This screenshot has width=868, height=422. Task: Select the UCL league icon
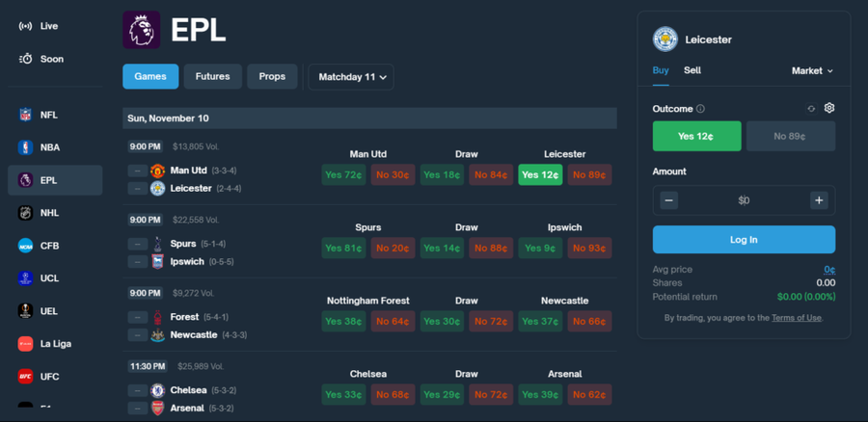25,278
